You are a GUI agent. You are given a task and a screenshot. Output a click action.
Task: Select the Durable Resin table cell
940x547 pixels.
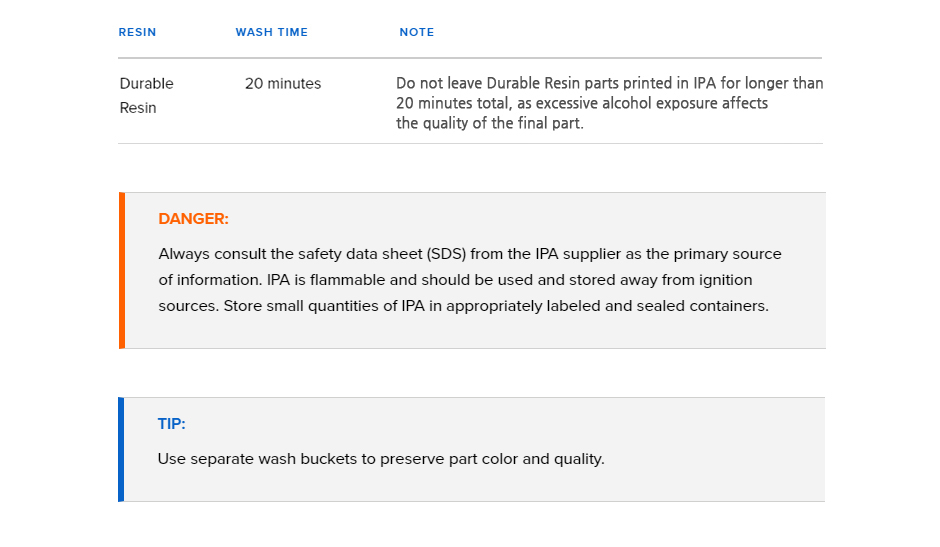click(x=146, y=95)
